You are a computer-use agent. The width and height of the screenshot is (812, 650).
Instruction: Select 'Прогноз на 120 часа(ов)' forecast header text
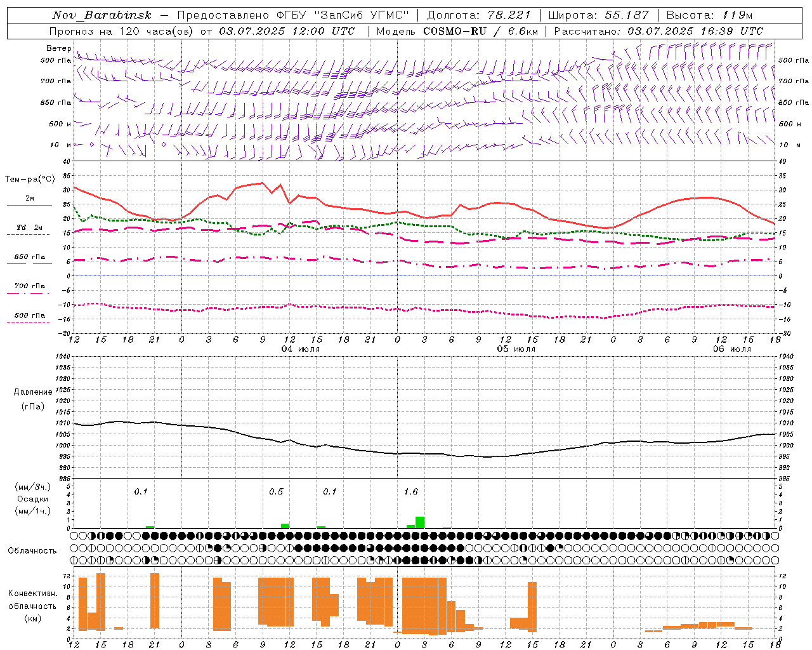pyautogui.click(x=122, y=31)
